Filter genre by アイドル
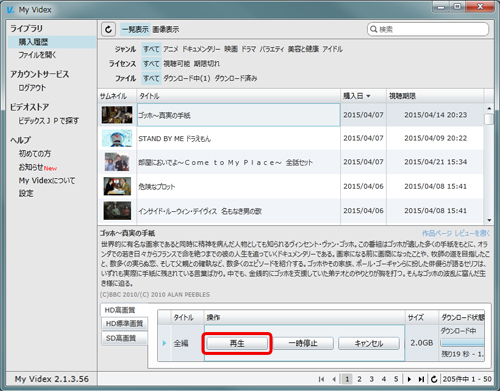Screen dimensions: 500x391 (x=332, y=49)
